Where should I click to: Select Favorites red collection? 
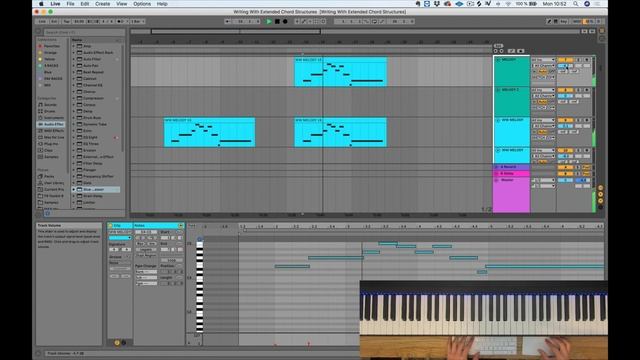49,46
